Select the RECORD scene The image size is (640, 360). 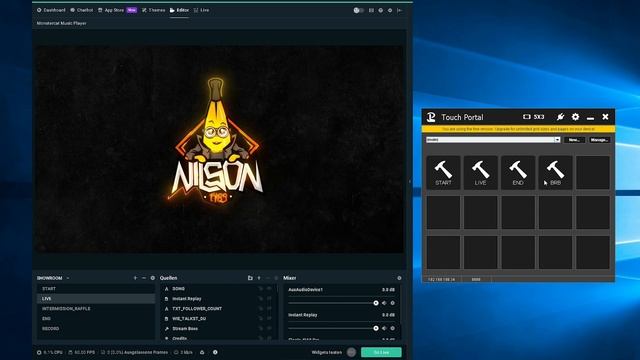coord(96,329)
